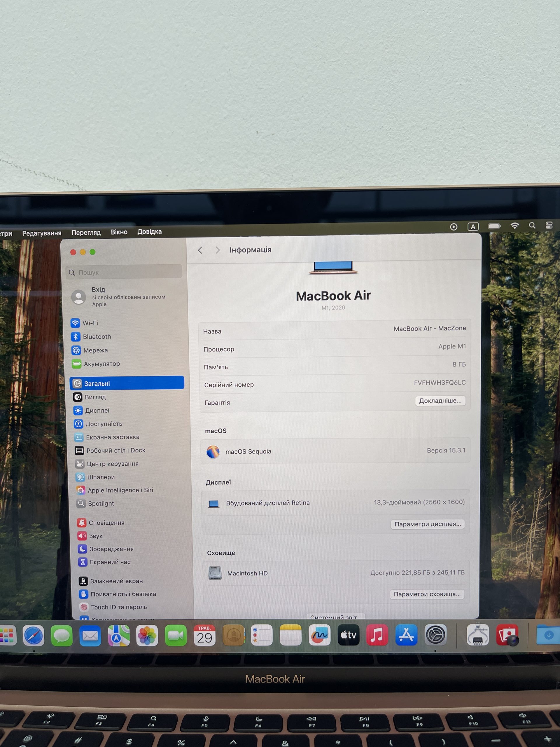560x747 pixels.
Task: Click battery icon in menu bar
Action: [494, 226]
